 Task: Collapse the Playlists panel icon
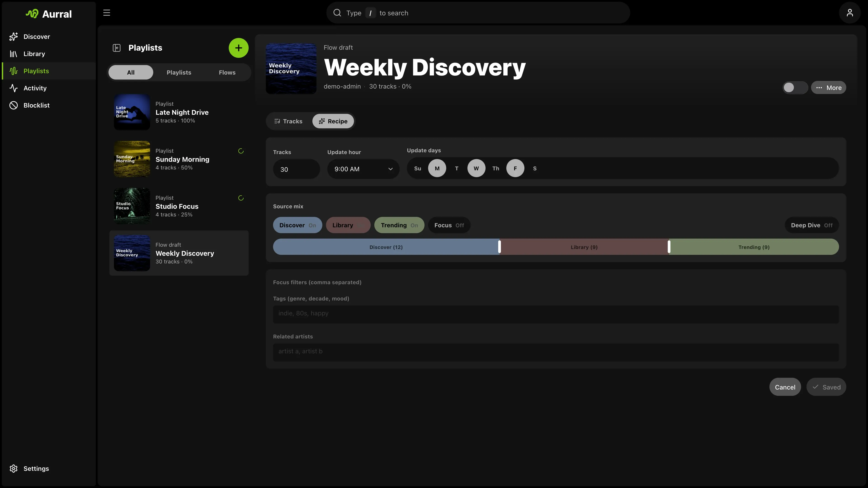[x=117, y=48]
